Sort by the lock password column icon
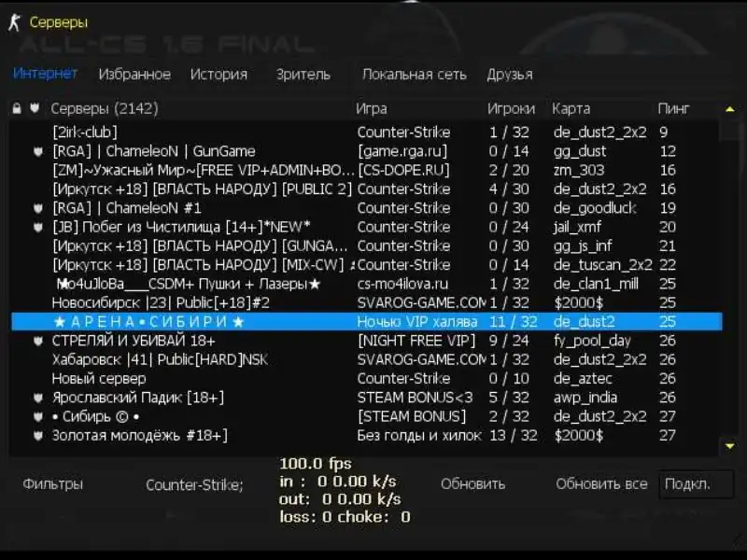 tap(17, 108)
